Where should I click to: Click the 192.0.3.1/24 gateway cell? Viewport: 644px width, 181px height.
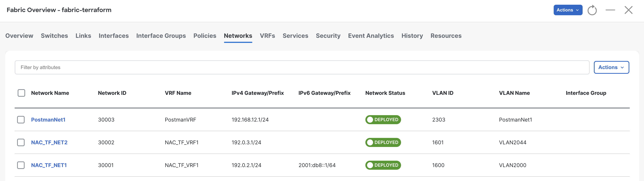[x=246, y=142]
